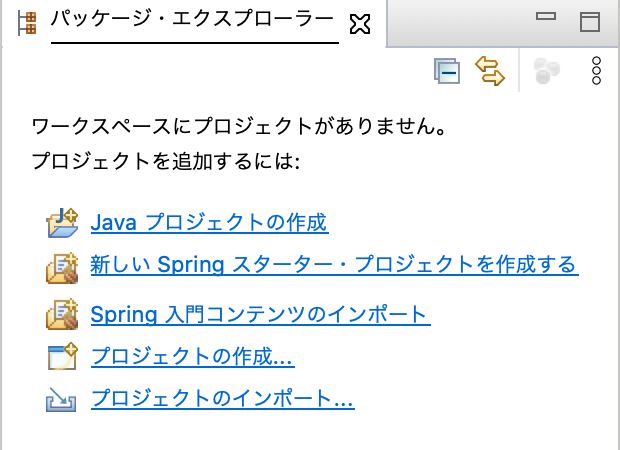This screenshot has width=620, height=450.
Task: Open Spring 入門コンテンツのインポート link
Action: [261, 315]
